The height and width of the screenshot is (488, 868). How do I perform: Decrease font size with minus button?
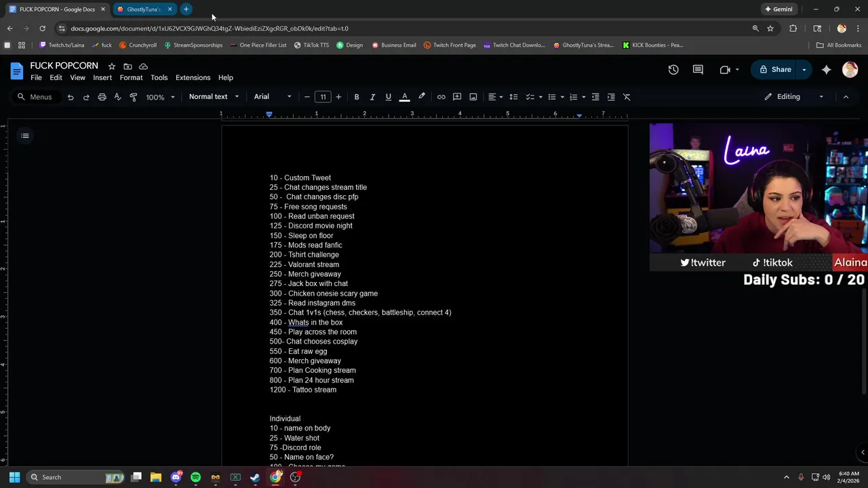coord(307,97)
